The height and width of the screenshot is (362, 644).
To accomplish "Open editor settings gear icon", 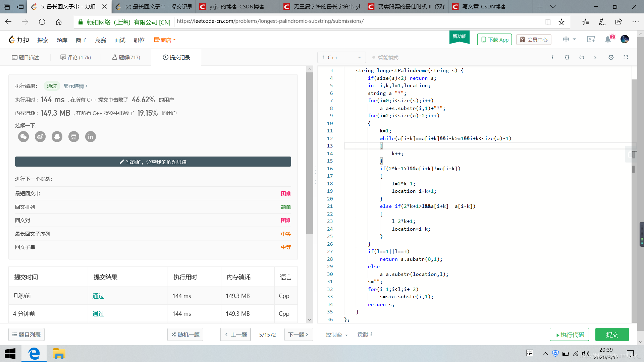I will 611,57.
